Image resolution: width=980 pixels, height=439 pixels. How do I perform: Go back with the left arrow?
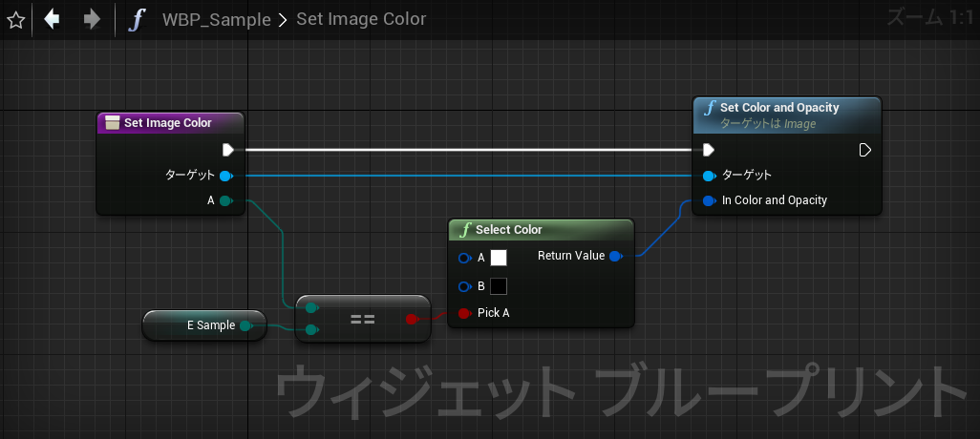click(52, 19)
